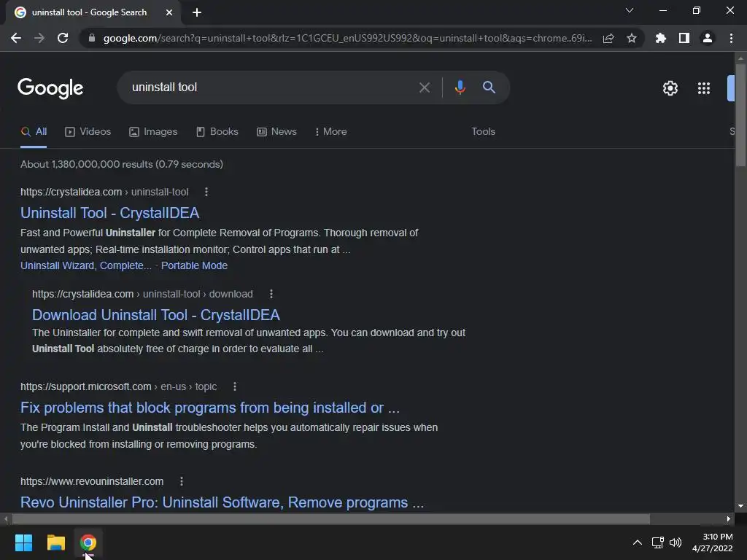
Task: Click the Chrome taskbar icon
Action: click(88, 542)
